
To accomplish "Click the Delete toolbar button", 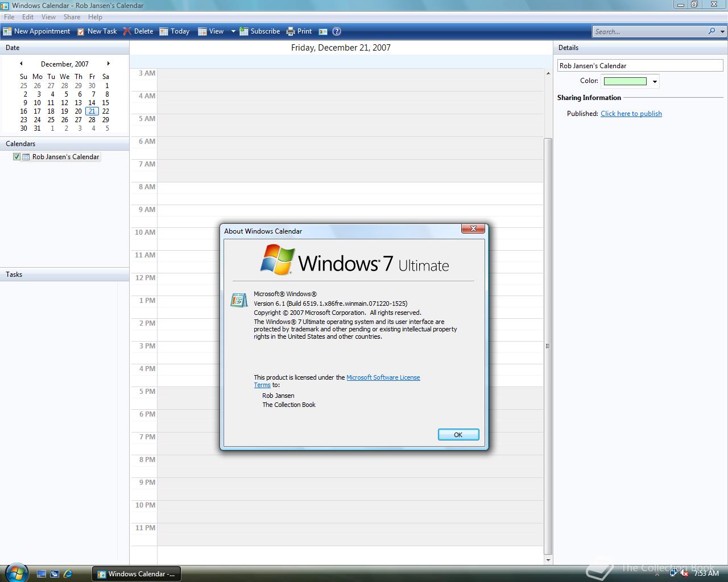I will (x=138, y=31).
